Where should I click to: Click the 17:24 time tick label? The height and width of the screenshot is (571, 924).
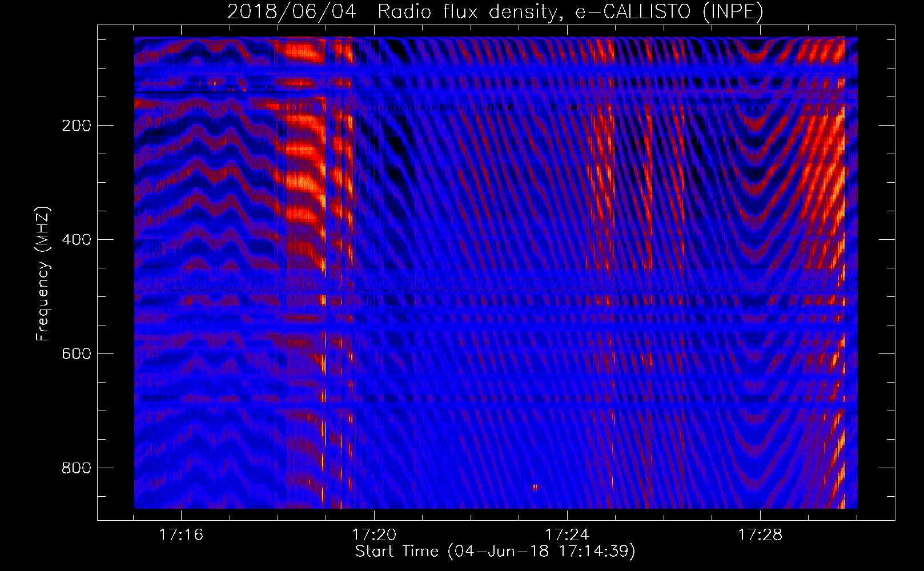point(567,535)
